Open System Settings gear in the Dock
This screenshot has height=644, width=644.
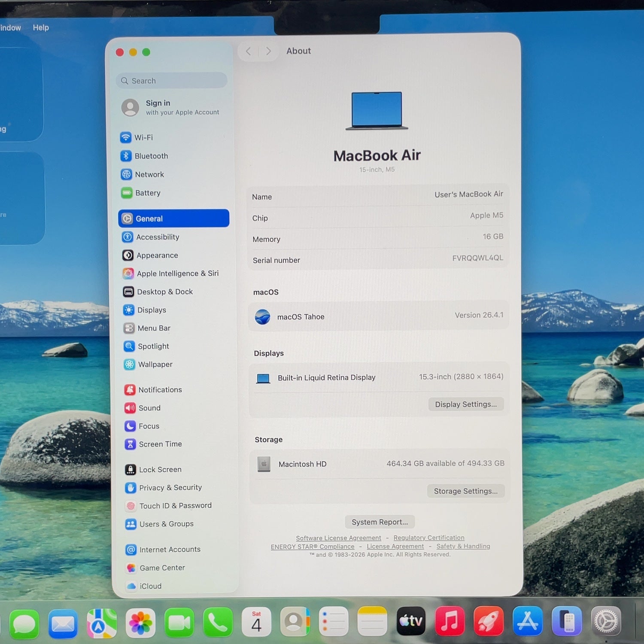tap(606, 621)
